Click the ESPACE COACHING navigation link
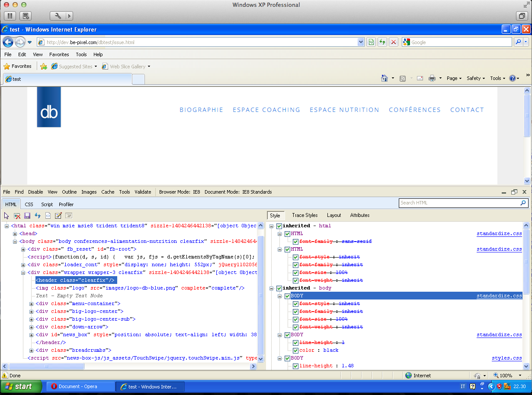 266,110
